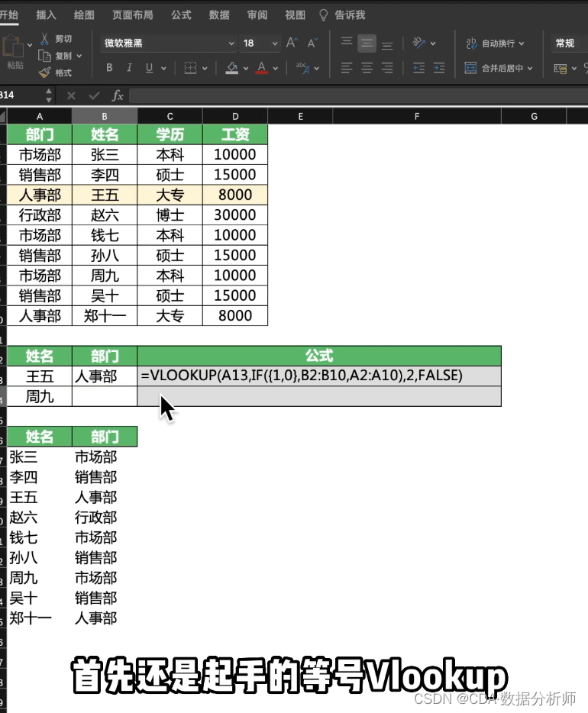The image size is (588, 713).
Task: Decrease font size with smaller A
Action: tap(312, 43)
